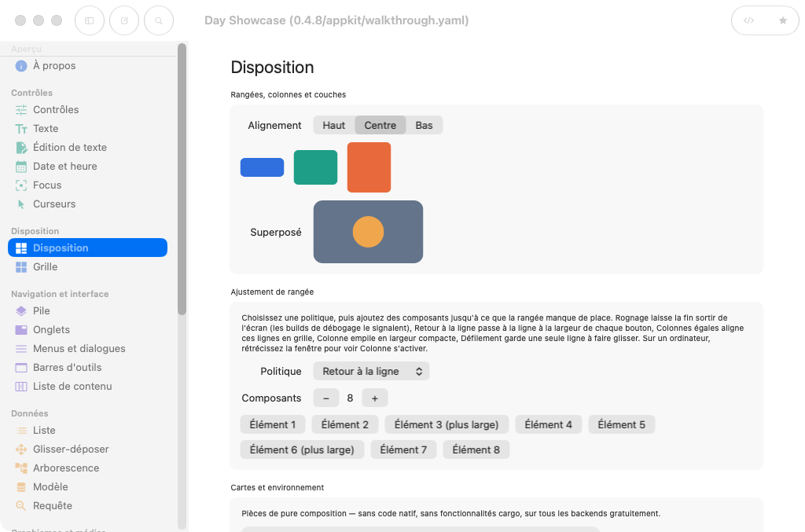Click the orange-red tall rectangle swatch

pos(369,167)
